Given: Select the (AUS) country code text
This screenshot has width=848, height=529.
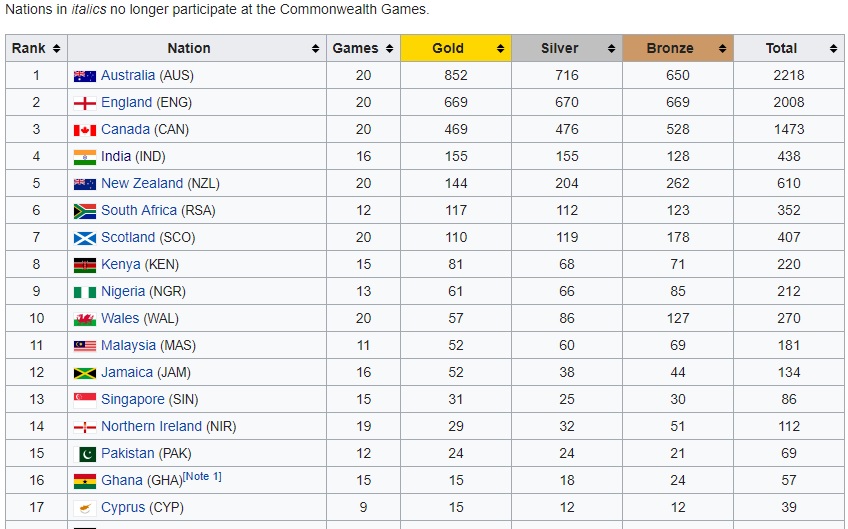Looking at the screenshot, I should pyautogui.click(x=176, y=75).
